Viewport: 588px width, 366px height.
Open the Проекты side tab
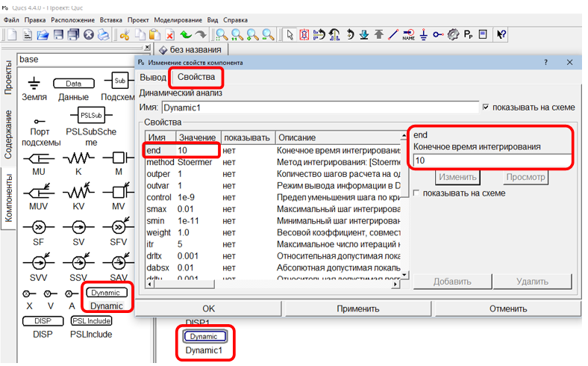8,75
